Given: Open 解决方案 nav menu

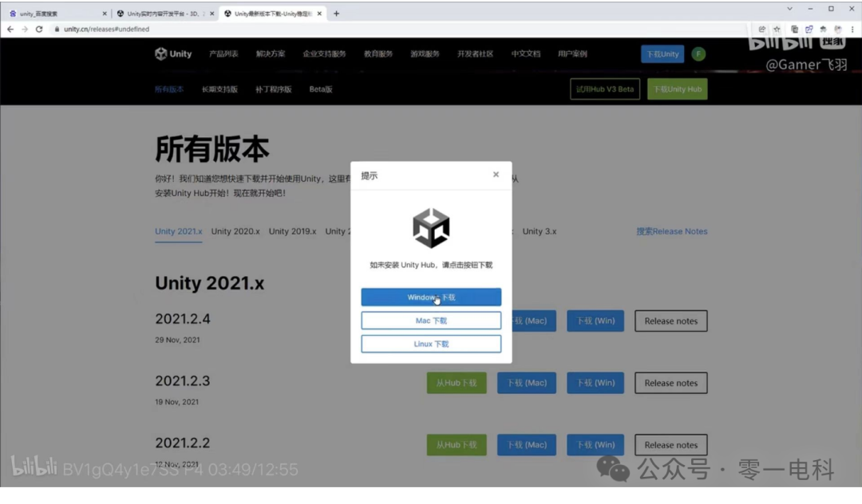Looking at the screenshot, I should coord(271,53).
